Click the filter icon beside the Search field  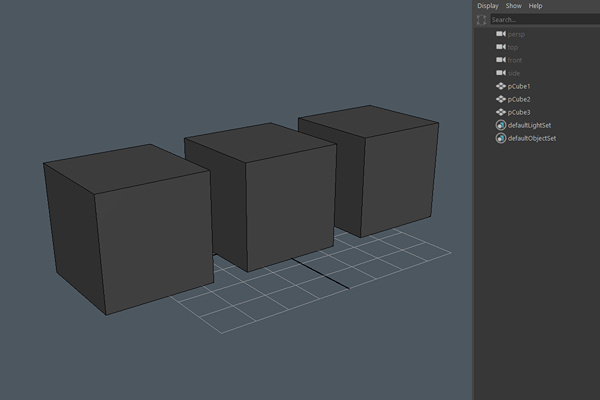coord(481,19)
